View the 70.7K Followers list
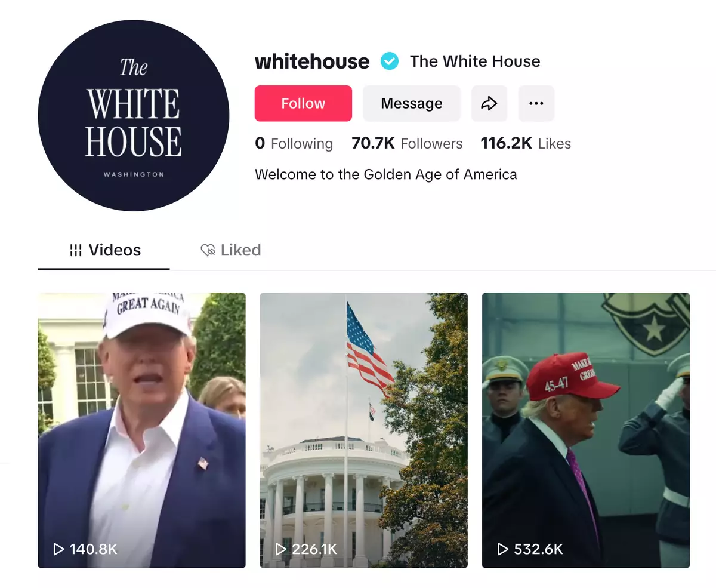 pyautogui.click(x=407, y=143)
